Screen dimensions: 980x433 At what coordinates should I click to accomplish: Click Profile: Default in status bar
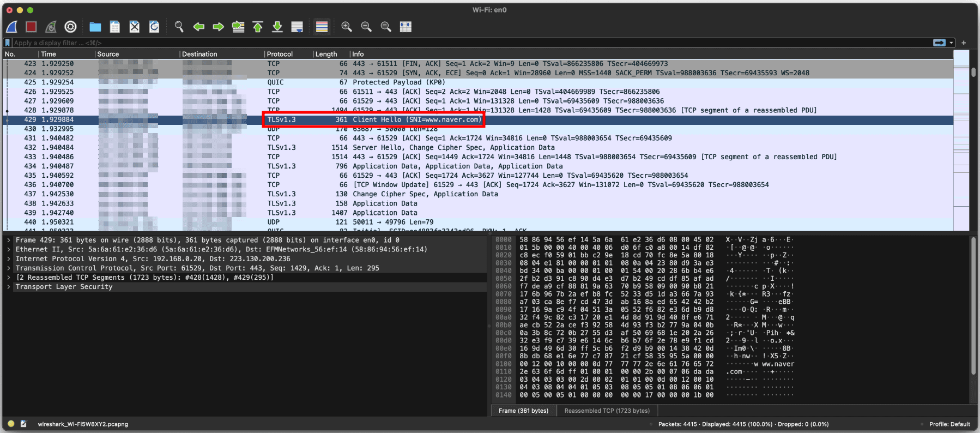pos(949,424)
